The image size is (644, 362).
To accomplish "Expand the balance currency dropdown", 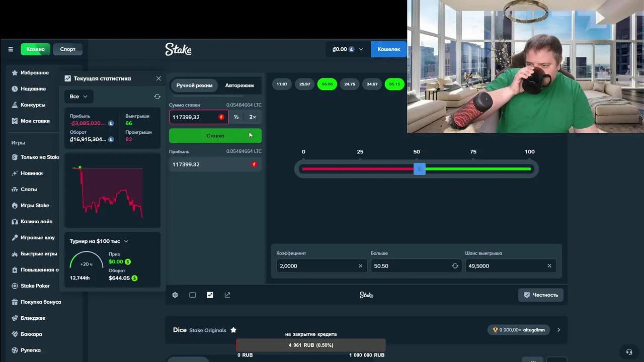I will 361,49.
